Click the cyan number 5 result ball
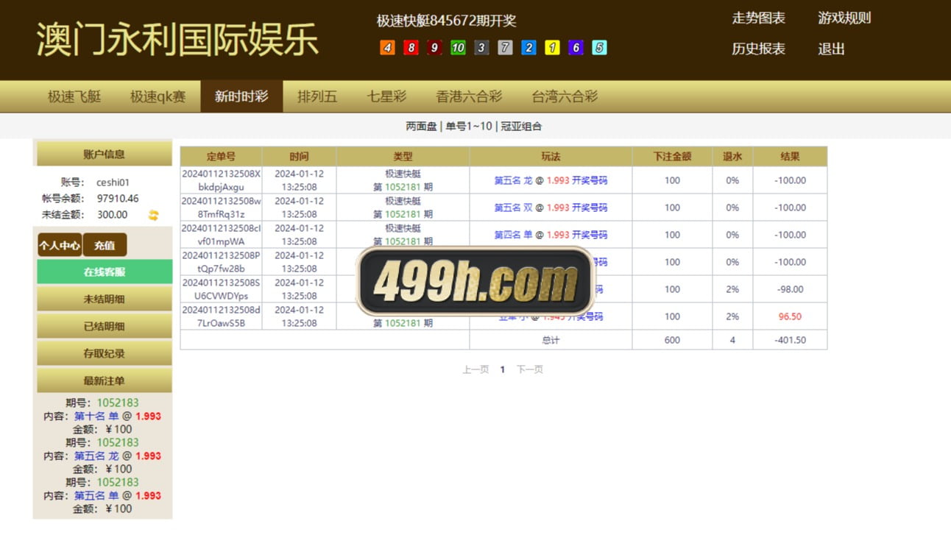 (599, 48)
